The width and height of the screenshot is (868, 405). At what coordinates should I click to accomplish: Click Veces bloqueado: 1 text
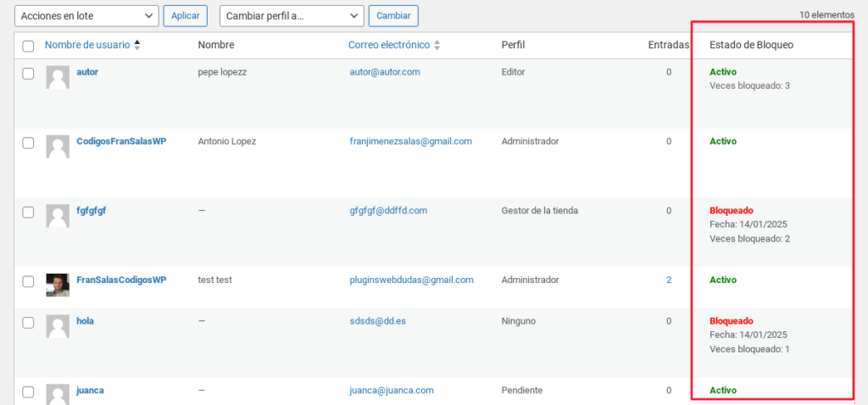(749, 349)
